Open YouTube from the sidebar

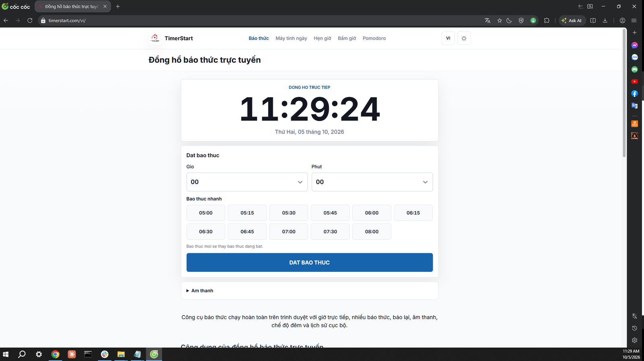point(634,81)
